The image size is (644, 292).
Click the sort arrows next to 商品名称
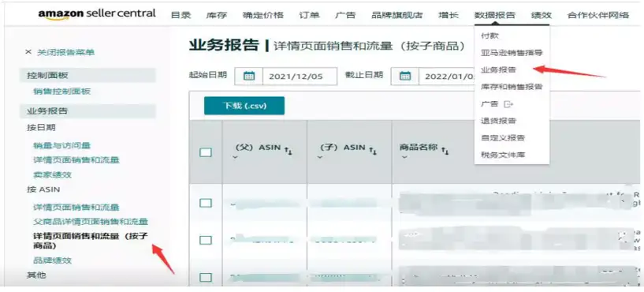click(445, 150)
